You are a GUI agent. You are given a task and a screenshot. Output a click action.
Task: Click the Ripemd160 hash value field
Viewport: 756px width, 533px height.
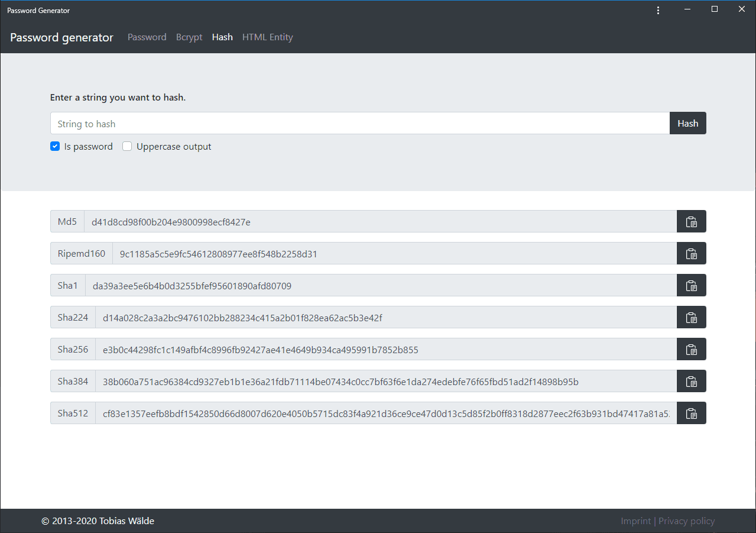coord(395,254)
